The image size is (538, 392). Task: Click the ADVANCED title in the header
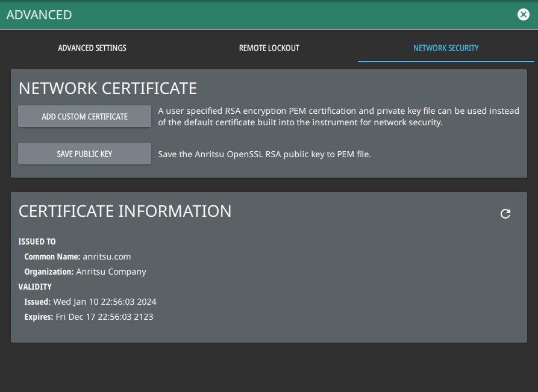39,15
